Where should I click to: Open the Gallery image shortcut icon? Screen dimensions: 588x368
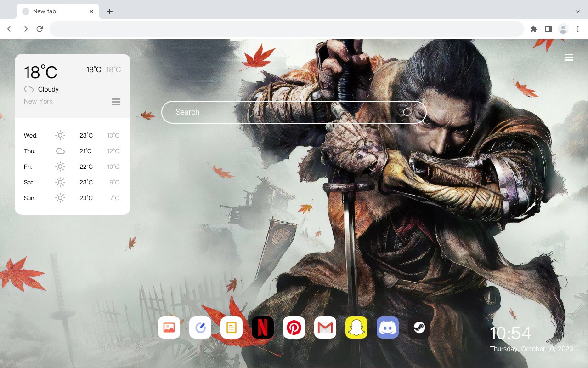169,328
